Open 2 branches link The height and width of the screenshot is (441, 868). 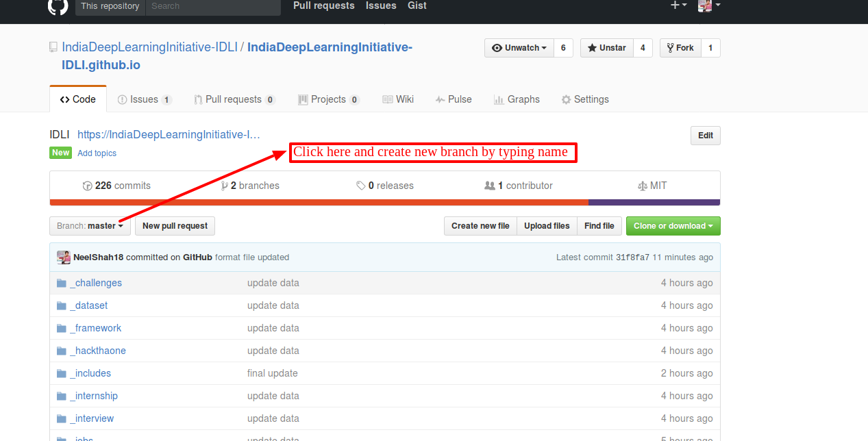pos(250,186)
